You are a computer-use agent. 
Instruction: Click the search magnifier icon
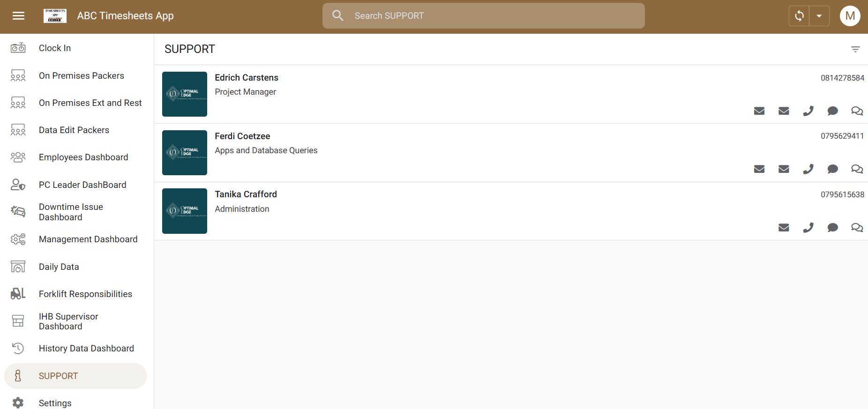(x=337, y=16)
